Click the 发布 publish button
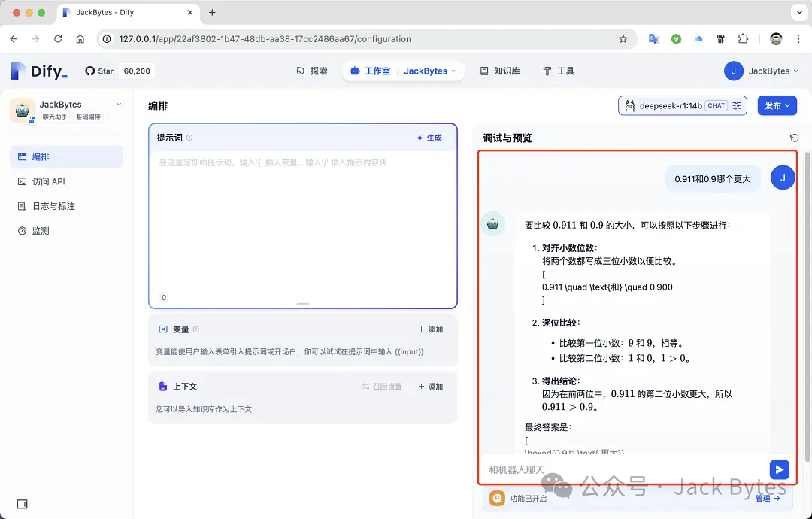The height and width of the screenshot is (519, 812). (777, 105)
